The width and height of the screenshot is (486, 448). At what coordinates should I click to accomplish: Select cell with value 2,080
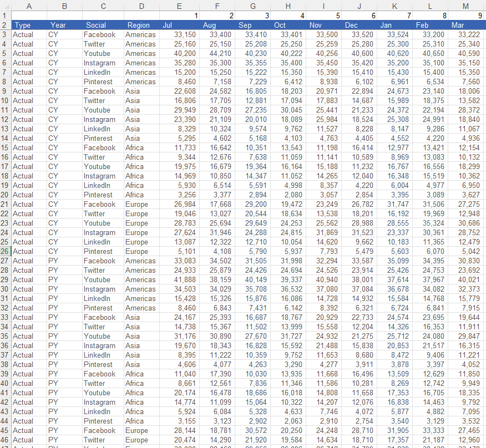click(288, 195)
